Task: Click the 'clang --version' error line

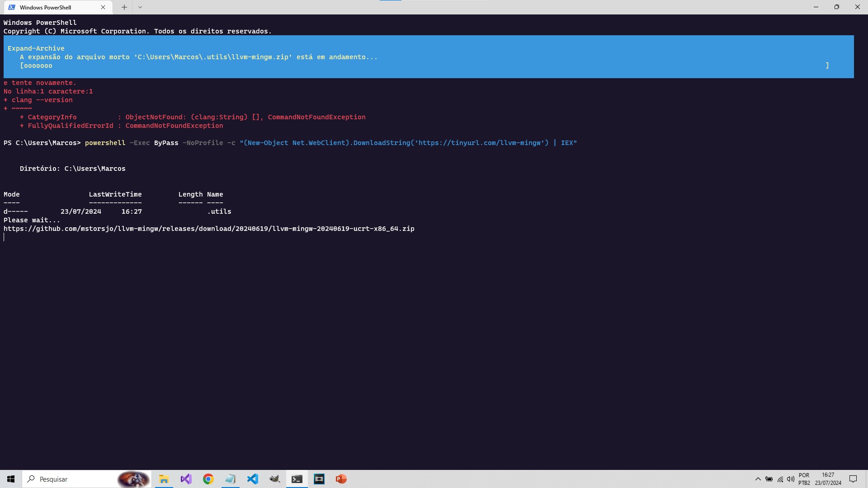Action: 38,100
